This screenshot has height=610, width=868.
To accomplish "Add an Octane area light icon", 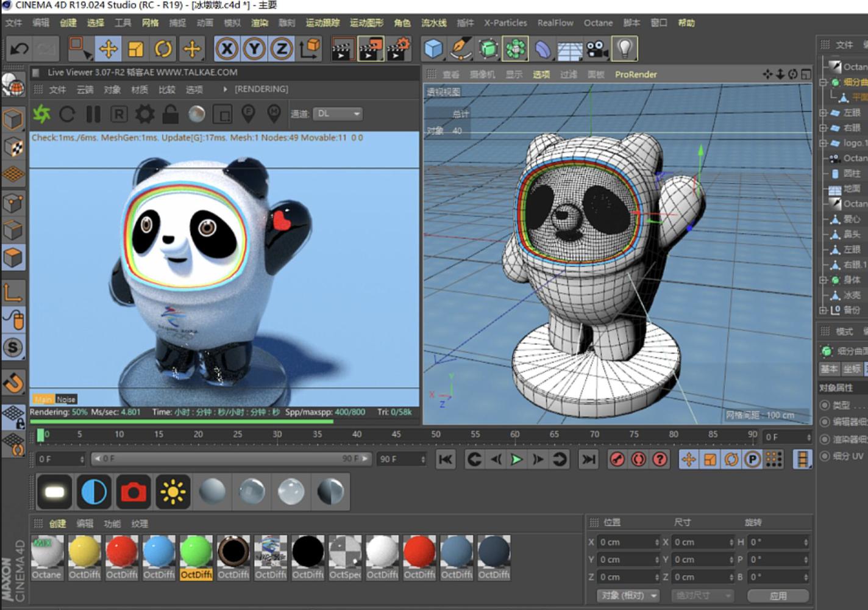I will [54, 492].
